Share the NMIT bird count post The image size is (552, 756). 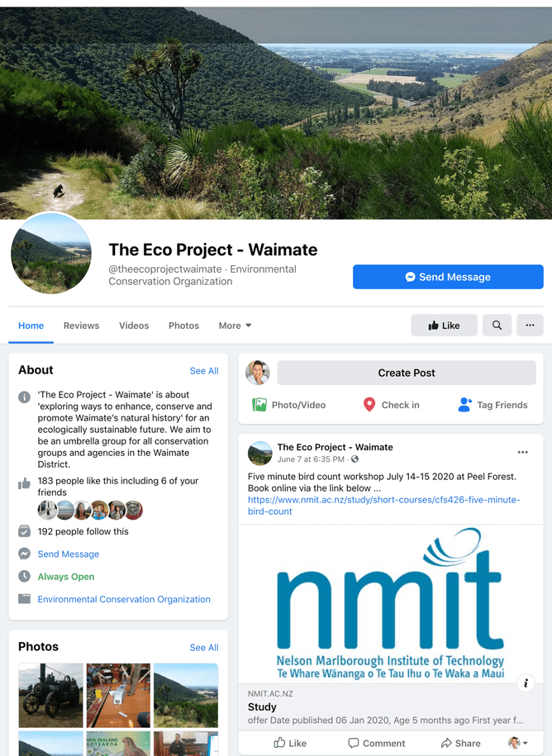(460, 743)
